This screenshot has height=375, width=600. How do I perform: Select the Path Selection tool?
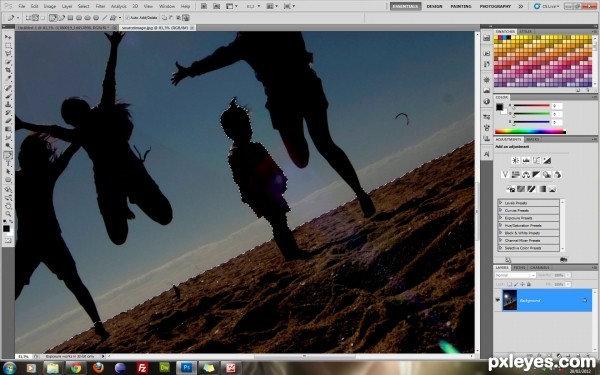coord(8,172)
